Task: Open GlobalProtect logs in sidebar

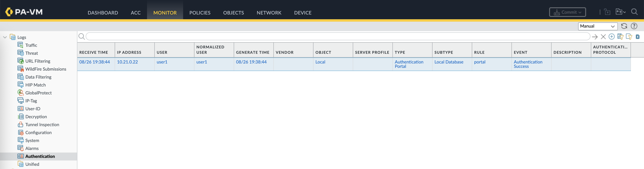Action: (38, 93)
